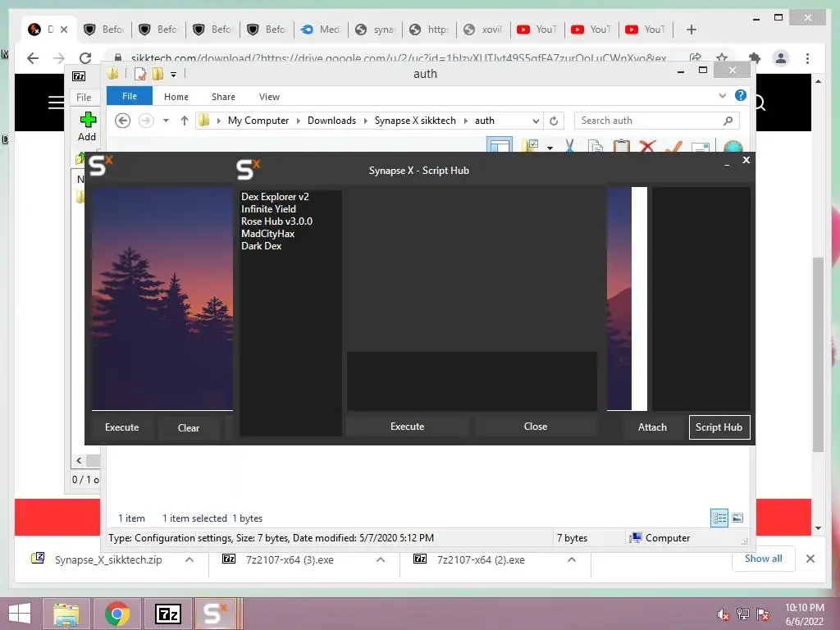Click Show all downloads link
The height and width of the screenshot is (630, 840).
click(764, 558)
